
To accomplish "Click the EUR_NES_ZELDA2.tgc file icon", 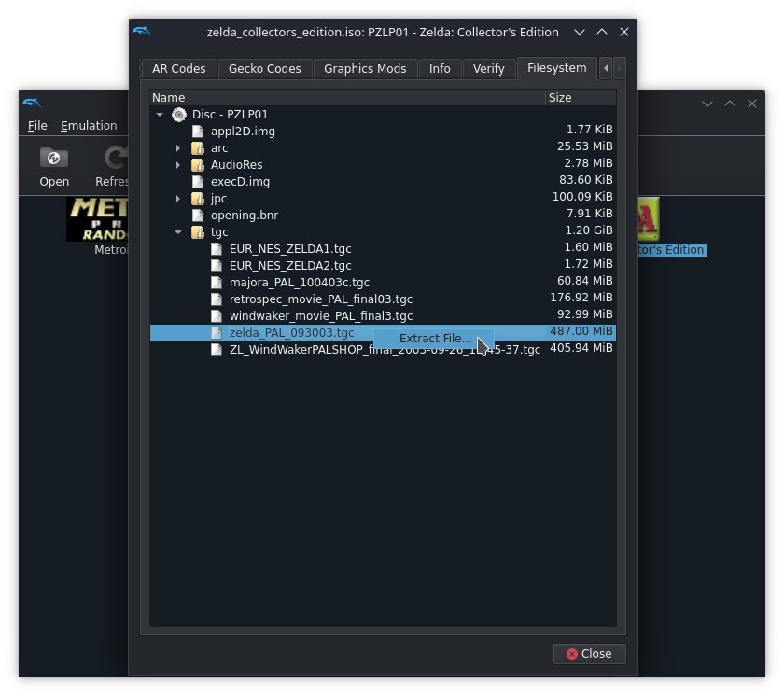I will 217,265.
